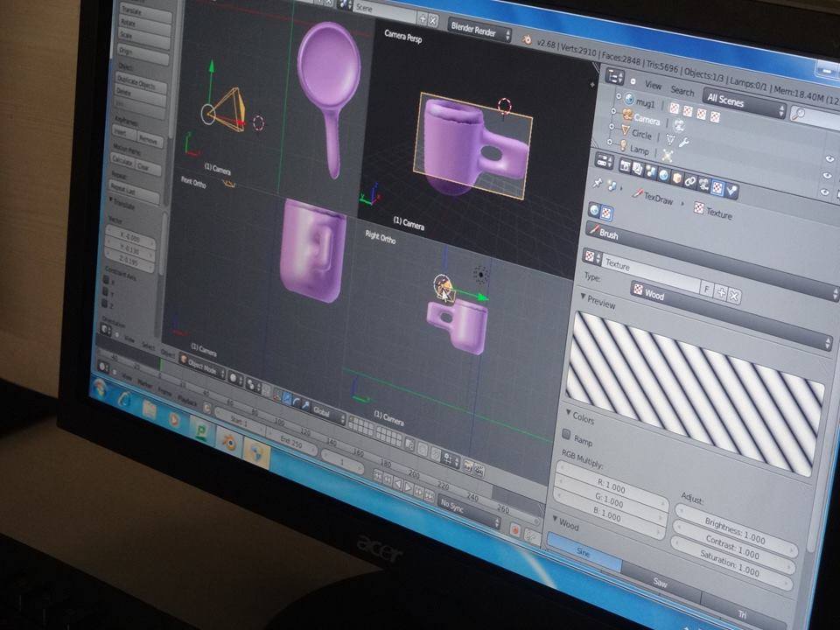840x630 pixels.
Task: Open the Object properties tab cube icon
Action: click(x=677, y=178)
